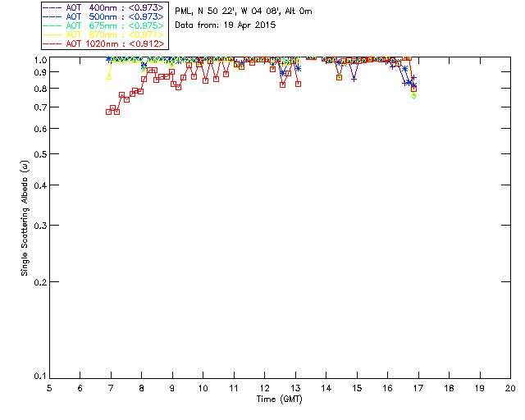
Task: Click the AOT 400nm legend entry
Action: [103, 7]
